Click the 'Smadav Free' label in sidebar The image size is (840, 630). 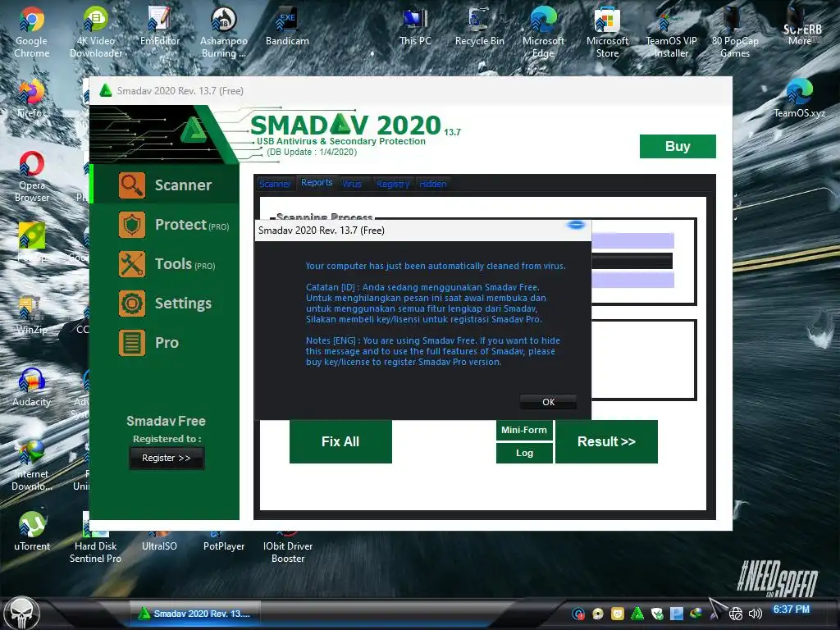(x=166, y=421)
